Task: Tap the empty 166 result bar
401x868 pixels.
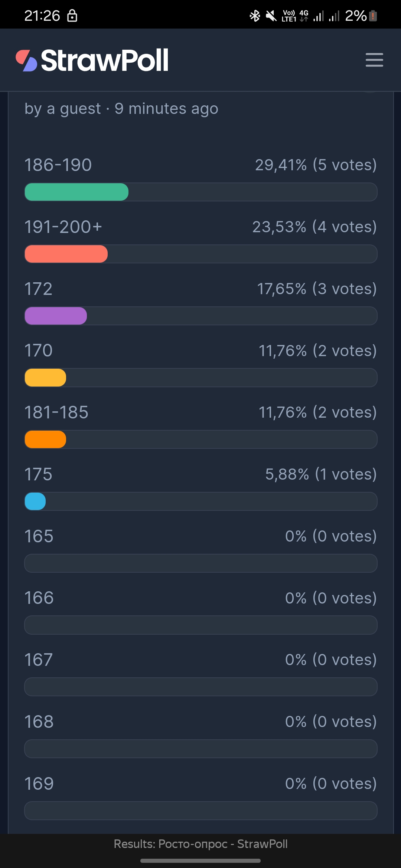Action: click(x=201, y=625)
